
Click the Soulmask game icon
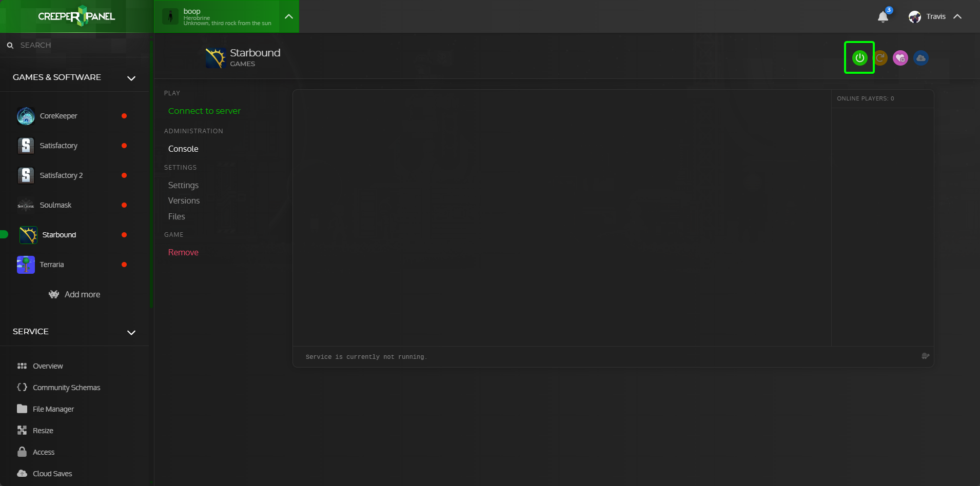tap(26, 205)
